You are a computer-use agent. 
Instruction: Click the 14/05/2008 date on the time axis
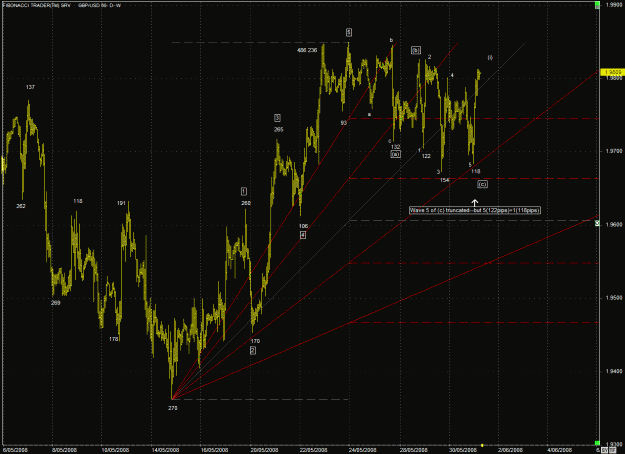point(165,450)
